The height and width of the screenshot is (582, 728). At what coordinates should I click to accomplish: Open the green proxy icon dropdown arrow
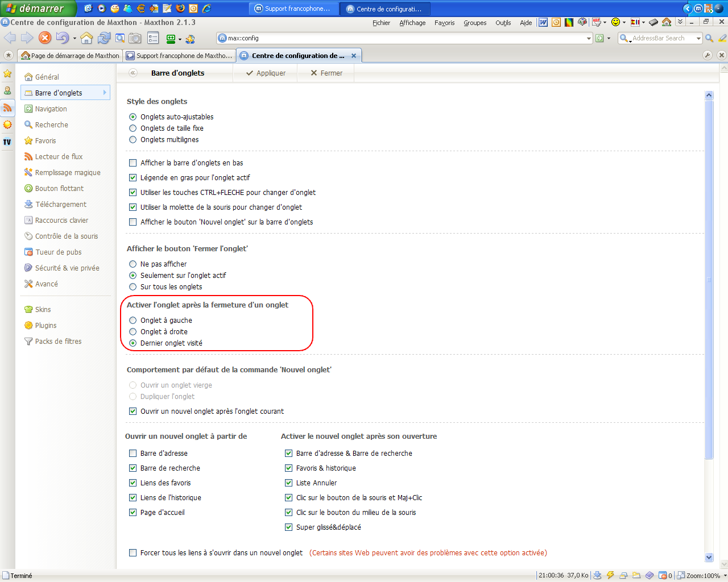[180, 39]
